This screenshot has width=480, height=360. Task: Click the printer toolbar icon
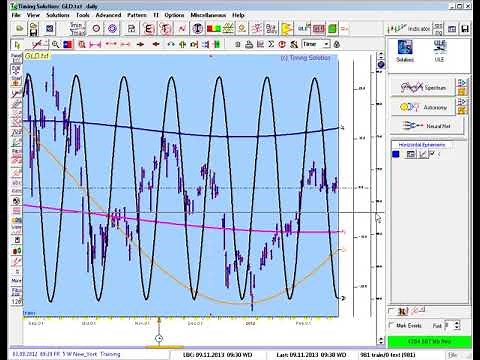tap(249, 44)
